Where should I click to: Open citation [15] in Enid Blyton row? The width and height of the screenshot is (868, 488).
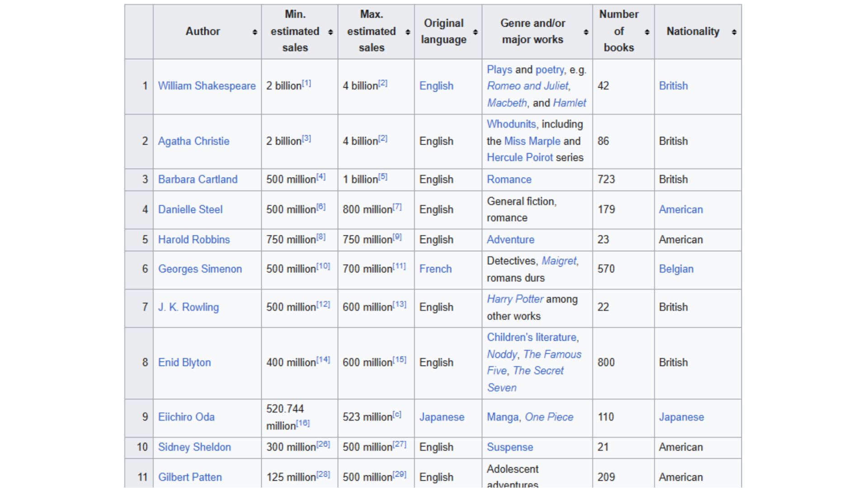[x=400, y=360]
